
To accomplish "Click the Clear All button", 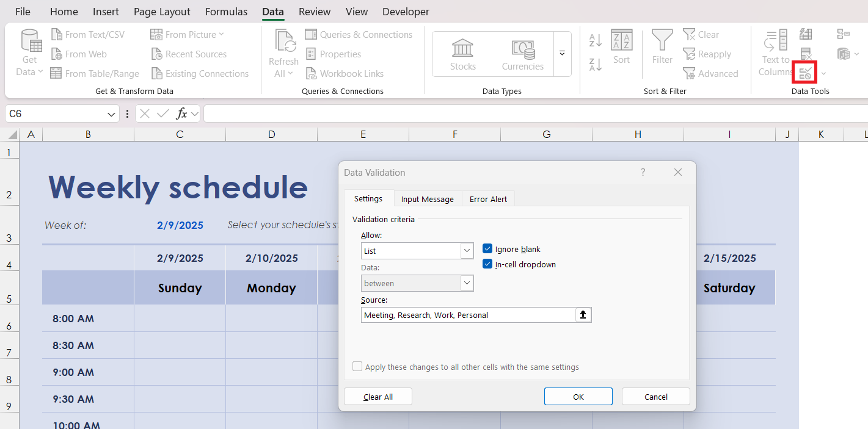I will [378, 397].
